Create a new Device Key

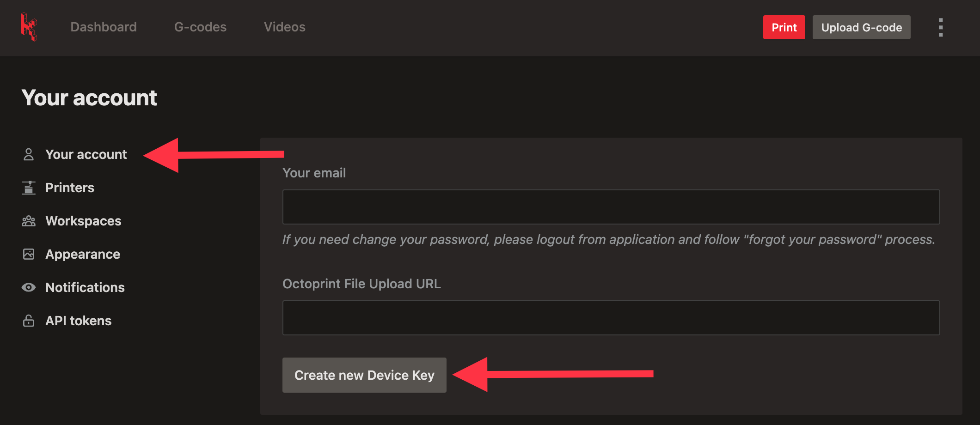[x=364, y=375]
